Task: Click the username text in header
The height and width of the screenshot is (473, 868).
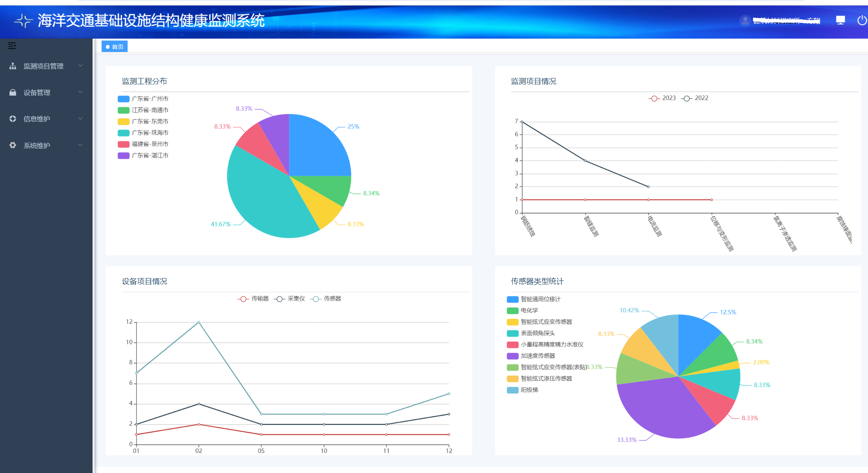Action: pyautogui.click(x=786, y=20)
